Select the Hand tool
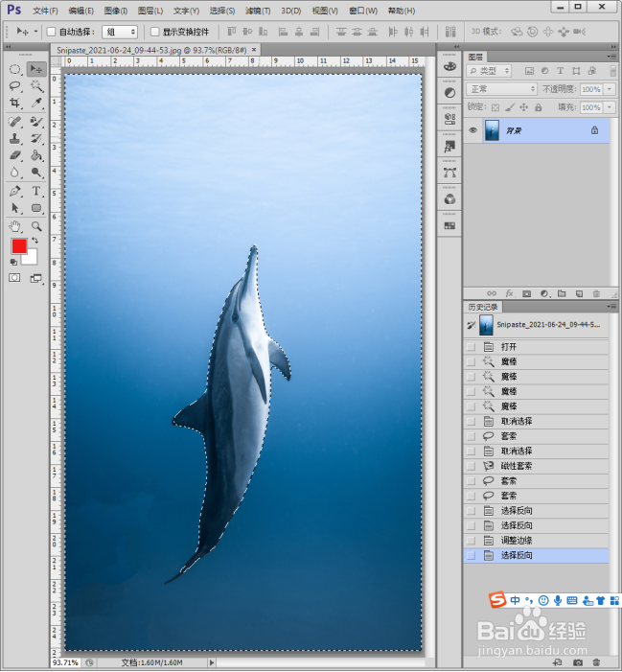 15,226
